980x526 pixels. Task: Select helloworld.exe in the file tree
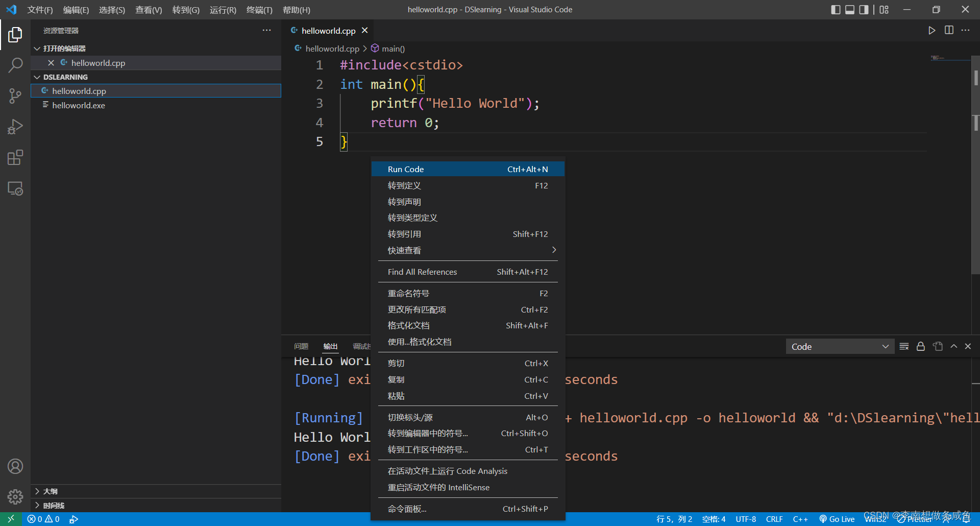click(x=156, y=105)
